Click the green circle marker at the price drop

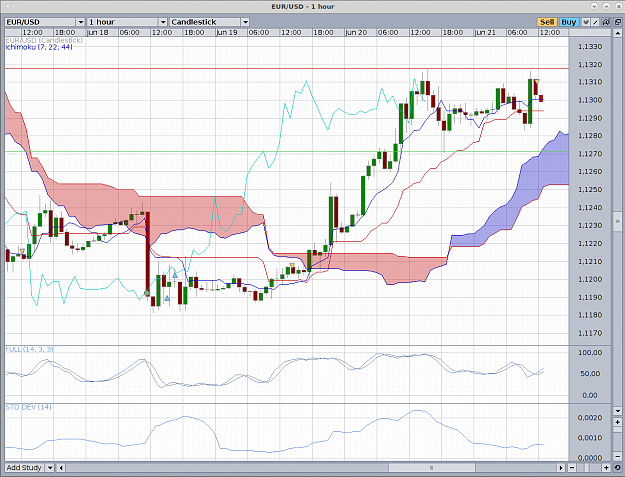point(147,293)
